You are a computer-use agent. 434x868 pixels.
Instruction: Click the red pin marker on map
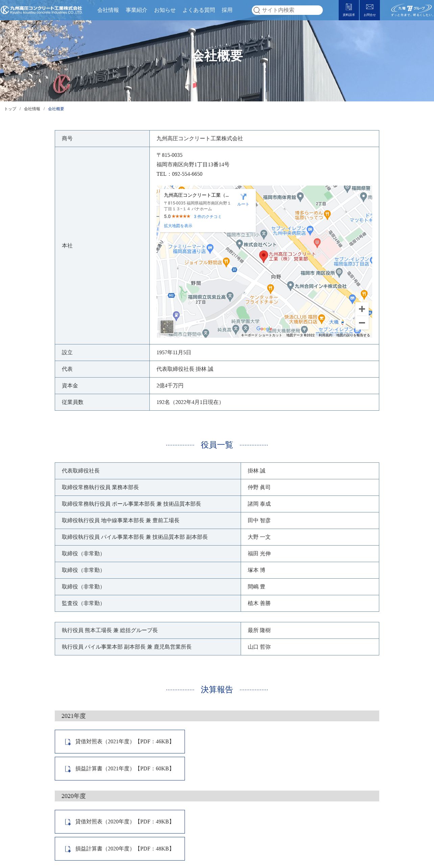coord(264,256)
